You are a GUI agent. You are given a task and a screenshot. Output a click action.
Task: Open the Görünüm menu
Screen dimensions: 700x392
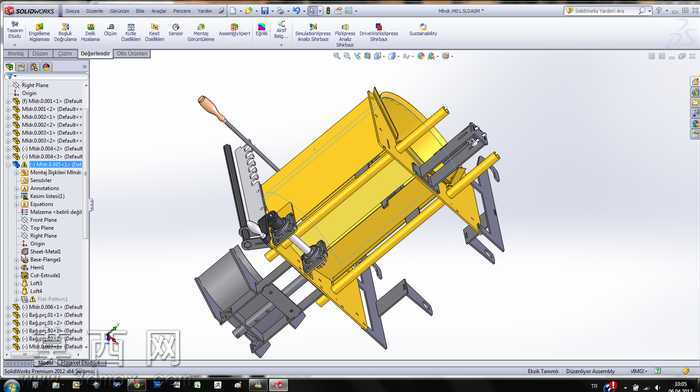coord(120,11)
